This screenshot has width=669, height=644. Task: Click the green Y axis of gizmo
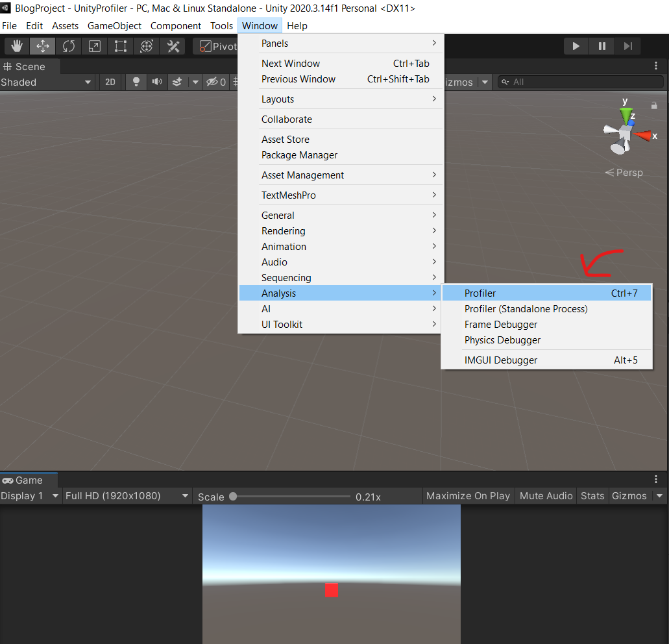tap(626, 115)
